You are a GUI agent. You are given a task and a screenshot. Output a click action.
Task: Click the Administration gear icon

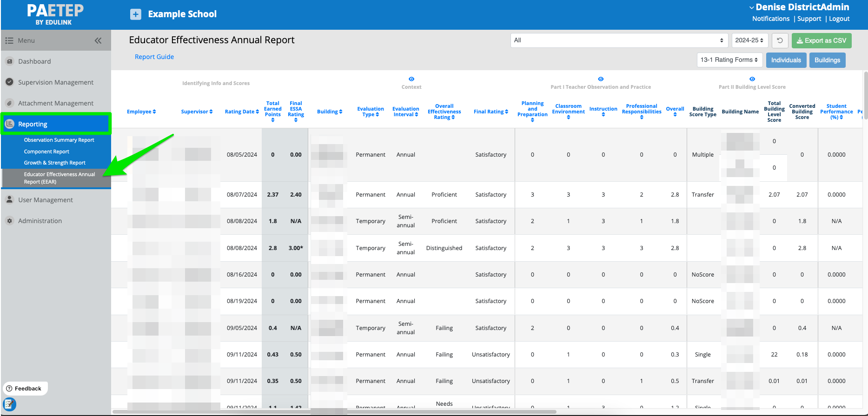tap(9, 221)
